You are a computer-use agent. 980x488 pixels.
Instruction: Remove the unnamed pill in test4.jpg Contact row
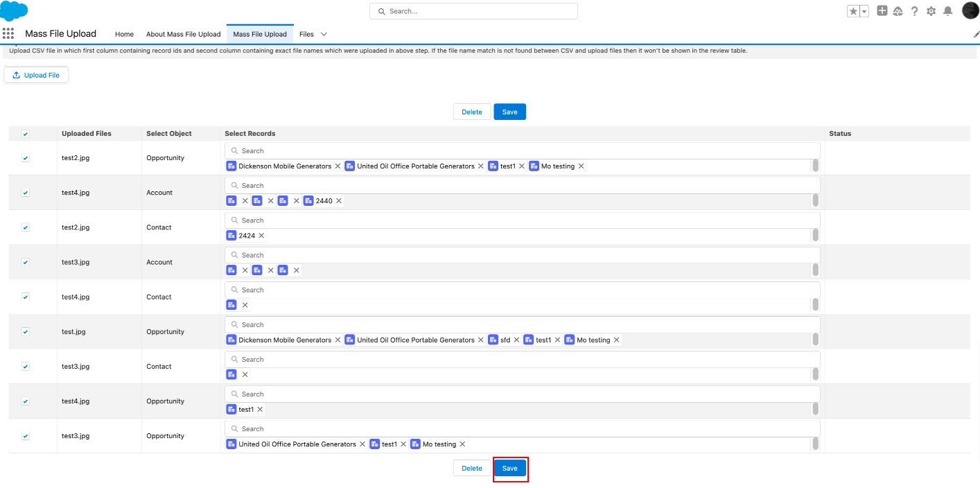(245, 305)
